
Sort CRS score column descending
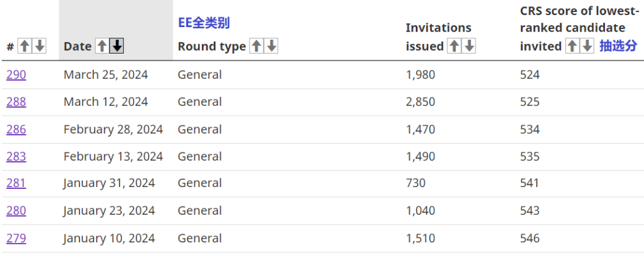[587, 46]
